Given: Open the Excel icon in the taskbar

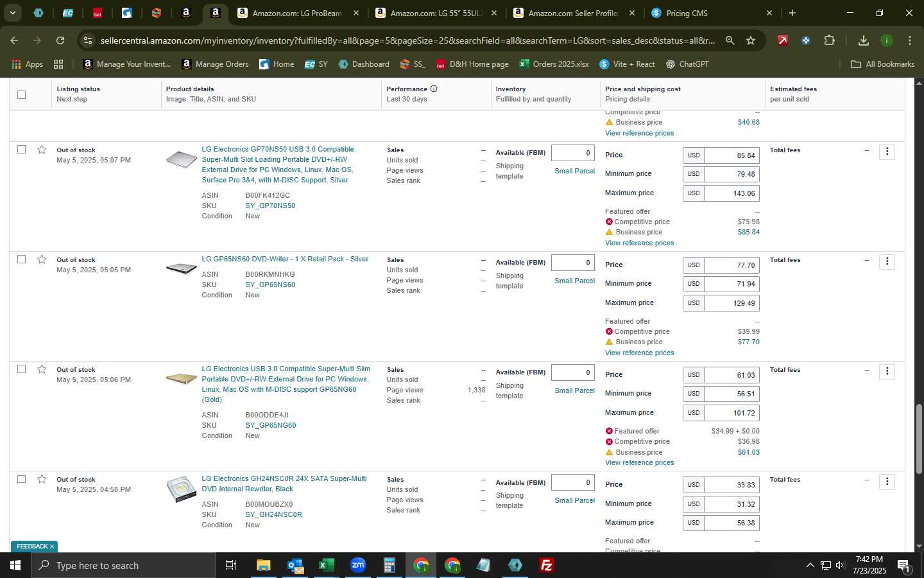Looking at the screenshot, I should tap(327, 565).
